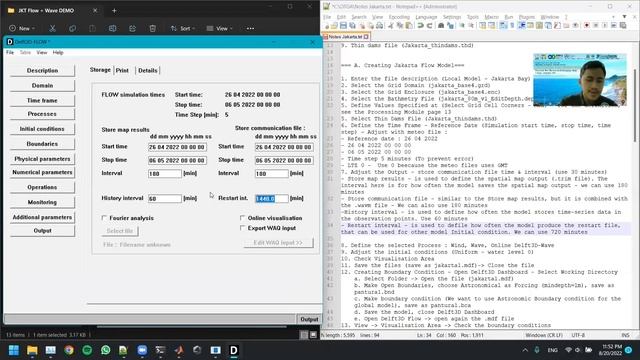Click the Cut scissors icon in Notepad++ toolbar
This screenshot has height=360, width=640.
(391, 26)
